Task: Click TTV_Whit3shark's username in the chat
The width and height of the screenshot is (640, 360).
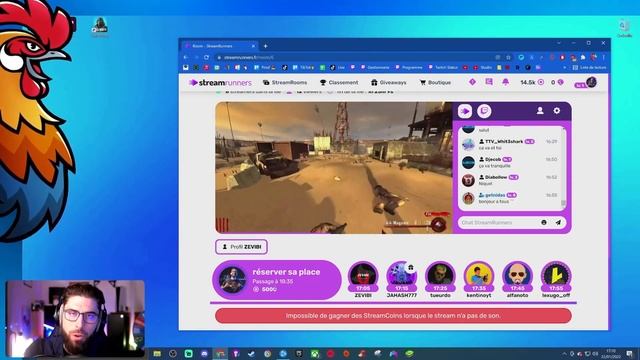Action: pos(504,141)
